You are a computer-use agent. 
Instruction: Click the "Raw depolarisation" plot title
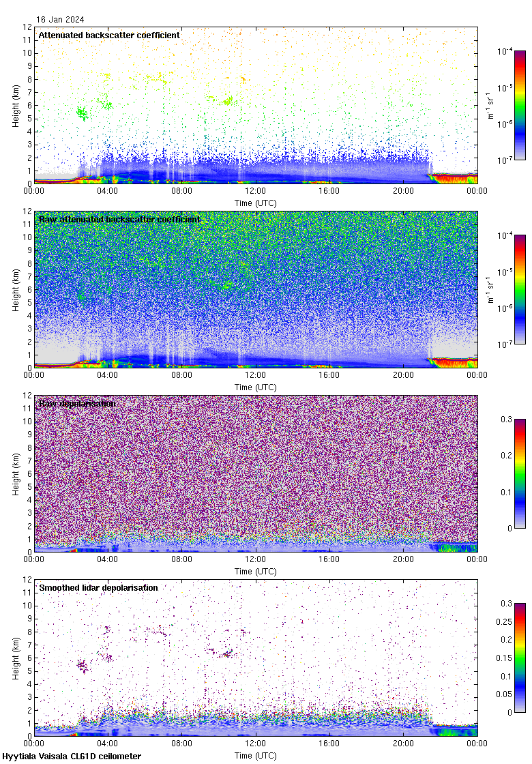[x=78, y=403]
